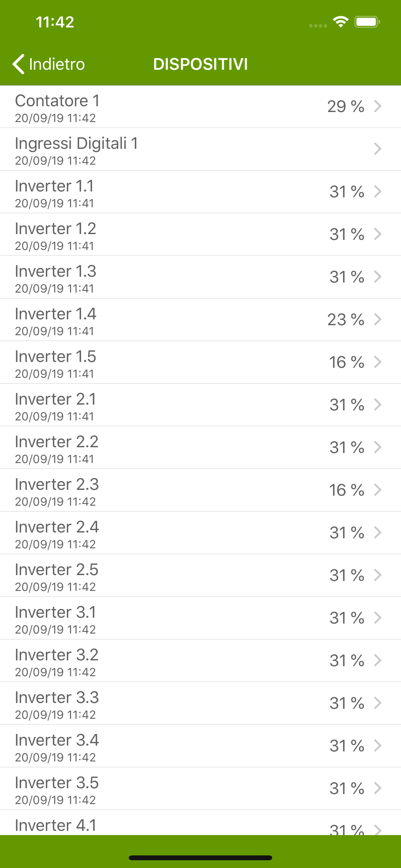Open Inverter 3.1 device details

pos(200,618)
